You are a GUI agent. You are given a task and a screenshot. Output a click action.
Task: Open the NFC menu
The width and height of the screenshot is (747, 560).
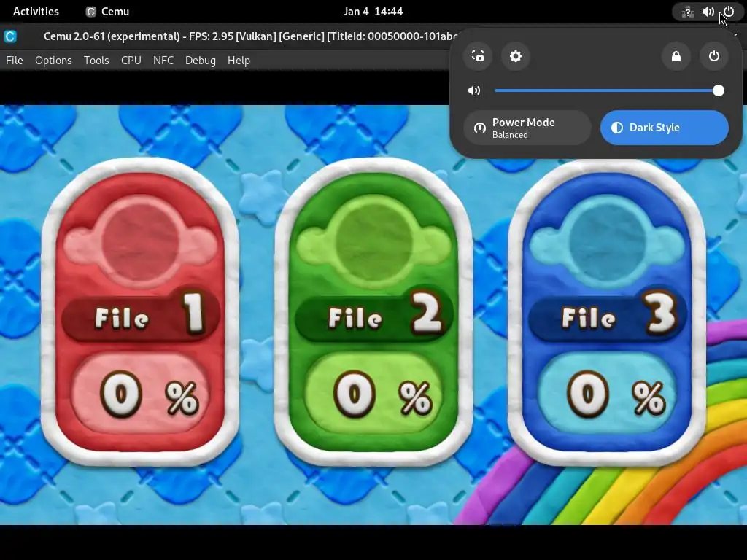163,61
